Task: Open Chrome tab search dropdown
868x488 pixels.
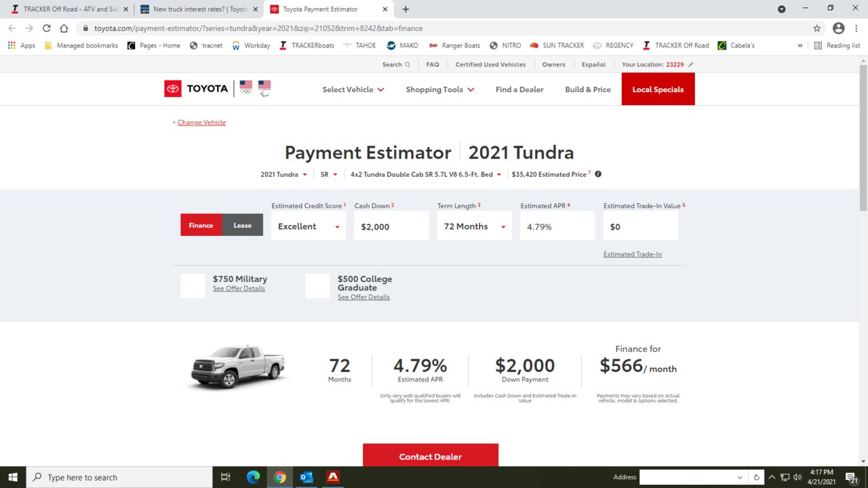Action: click(782, 9)
